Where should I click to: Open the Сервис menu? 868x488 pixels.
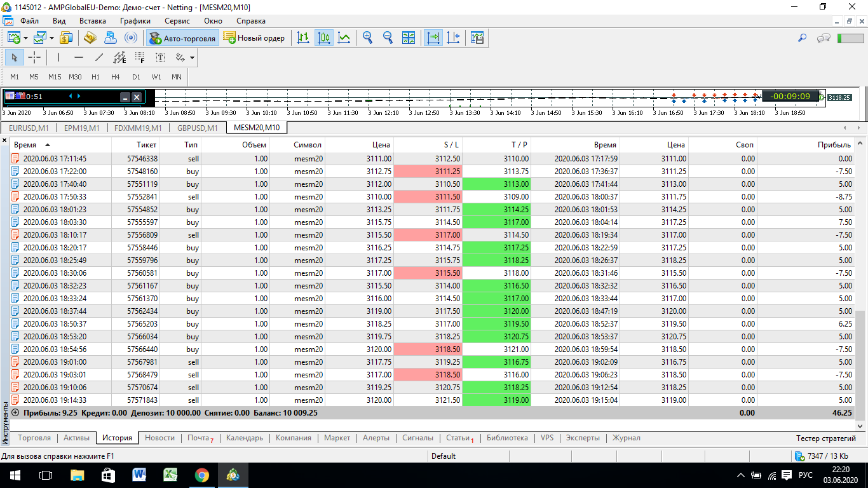click(x=177, y=21)
